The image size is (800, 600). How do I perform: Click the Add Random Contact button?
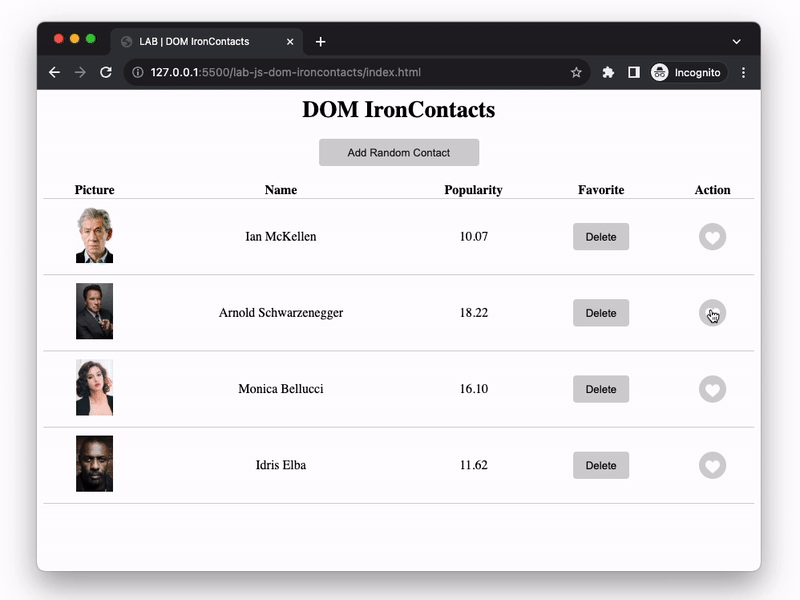click(x=399, y=153)
